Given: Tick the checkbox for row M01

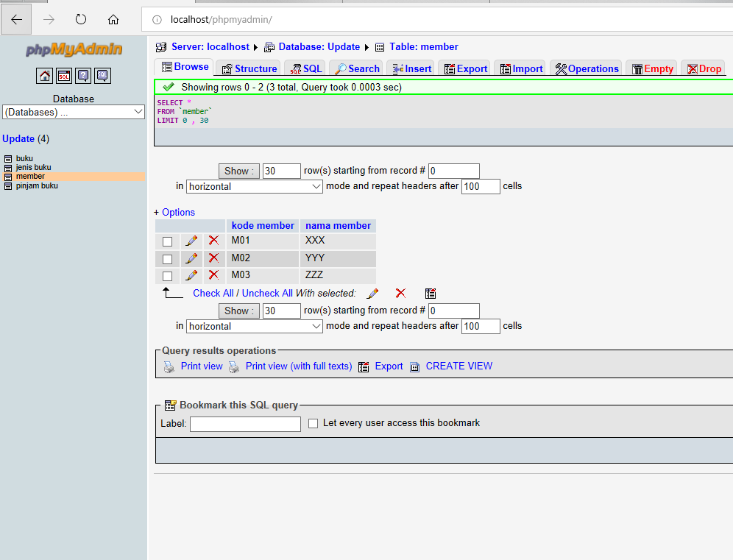Looking at the screenshot, I should (x=167, y=241).
